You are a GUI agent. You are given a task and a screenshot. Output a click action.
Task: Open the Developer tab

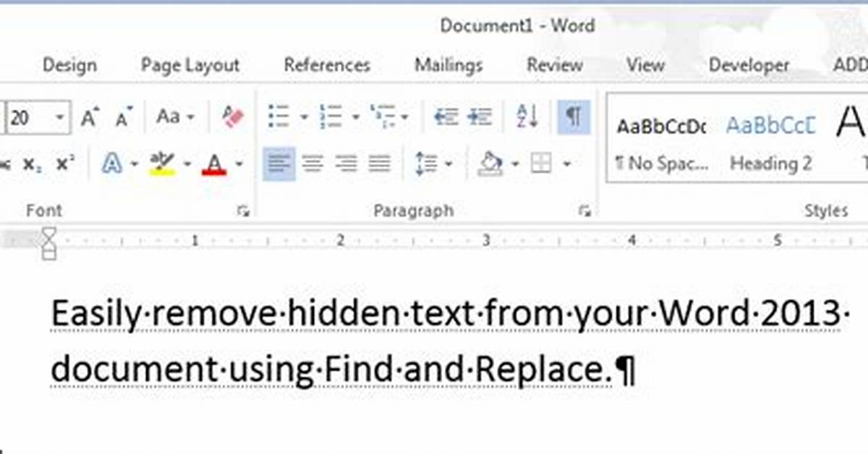[749, 65]
